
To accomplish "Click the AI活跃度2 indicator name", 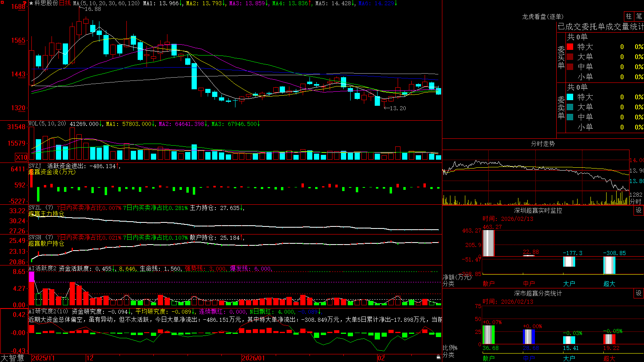I will click(x=43, y=268).
